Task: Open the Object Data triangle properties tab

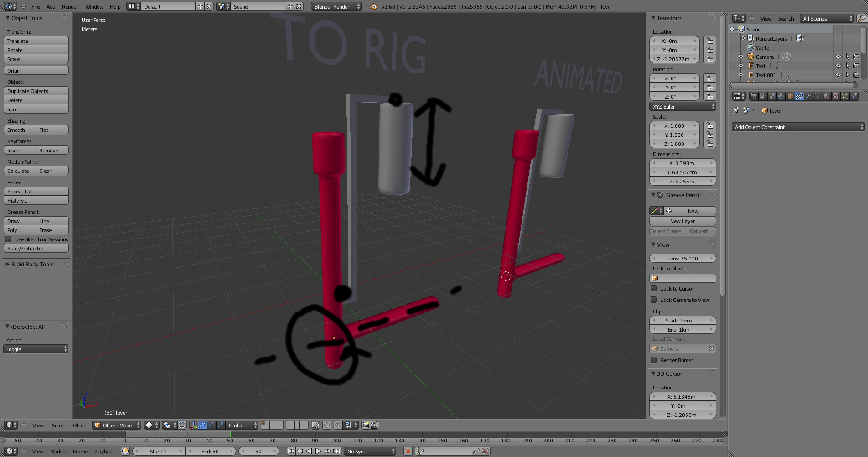Action: pos(817,96)
